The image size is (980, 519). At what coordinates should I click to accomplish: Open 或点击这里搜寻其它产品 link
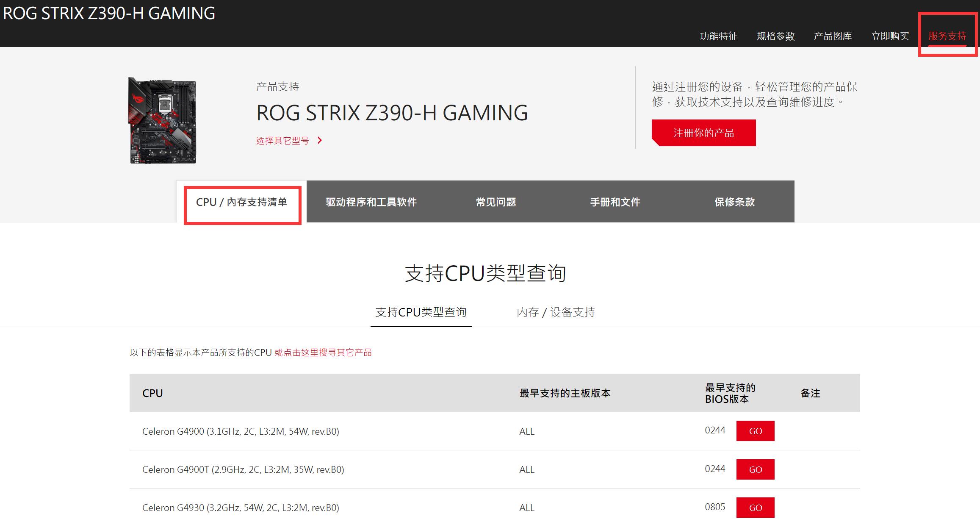pyautogui.click(x=323, y=352)
